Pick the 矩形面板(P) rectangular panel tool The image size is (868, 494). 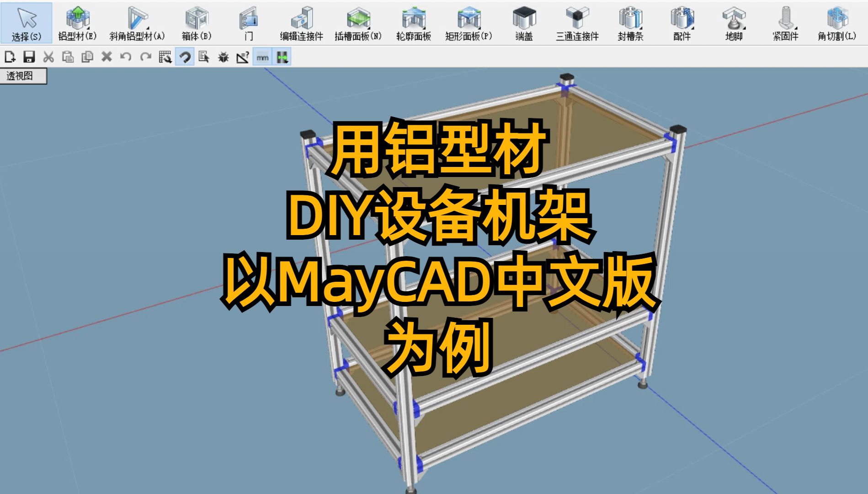click(469, 23)
